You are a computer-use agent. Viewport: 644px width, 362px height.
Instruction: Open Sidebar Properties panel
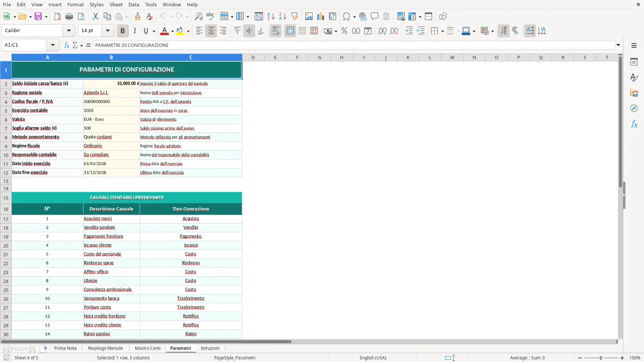coord(634,62)
